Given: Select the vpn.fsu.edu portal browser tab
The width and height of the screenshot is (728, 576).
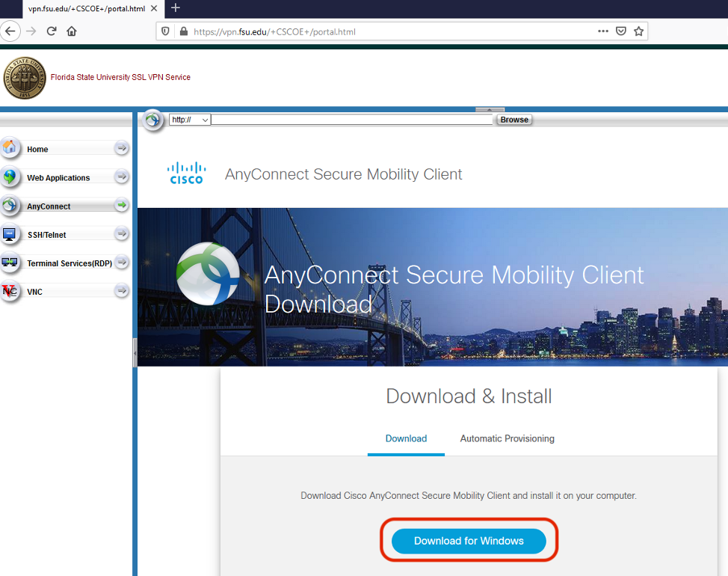Looking at the screenshot, I should (92, 8).
